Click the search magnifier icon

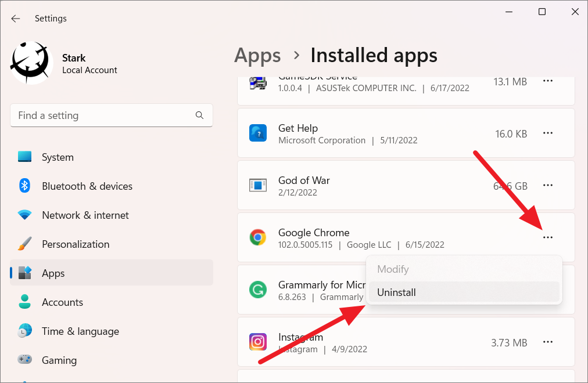point(199,115)
